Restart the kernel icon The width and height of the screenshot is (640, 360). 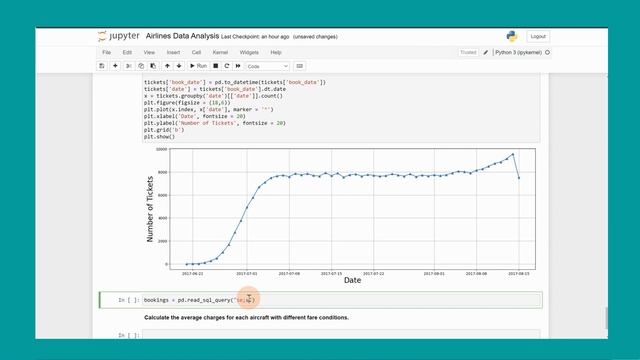pyautogui.click(x=227, y=66)
